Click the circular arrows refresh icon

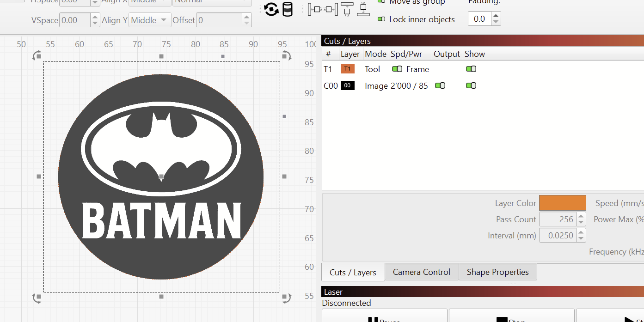271,9
